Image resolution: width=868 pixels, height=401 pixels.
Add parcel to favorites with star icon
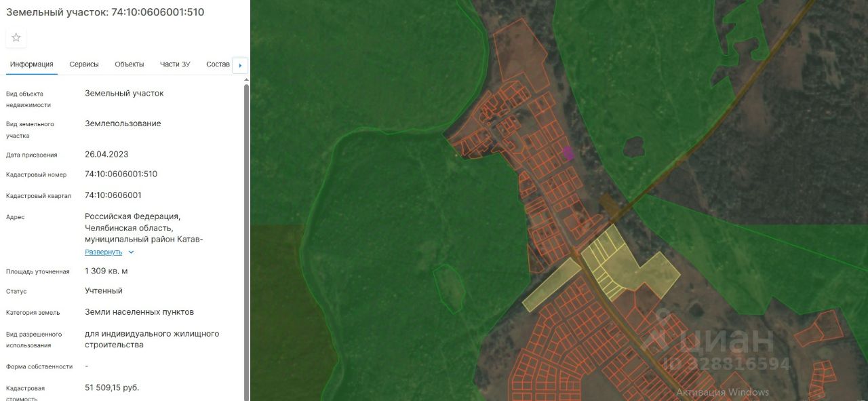pos(16,37)
